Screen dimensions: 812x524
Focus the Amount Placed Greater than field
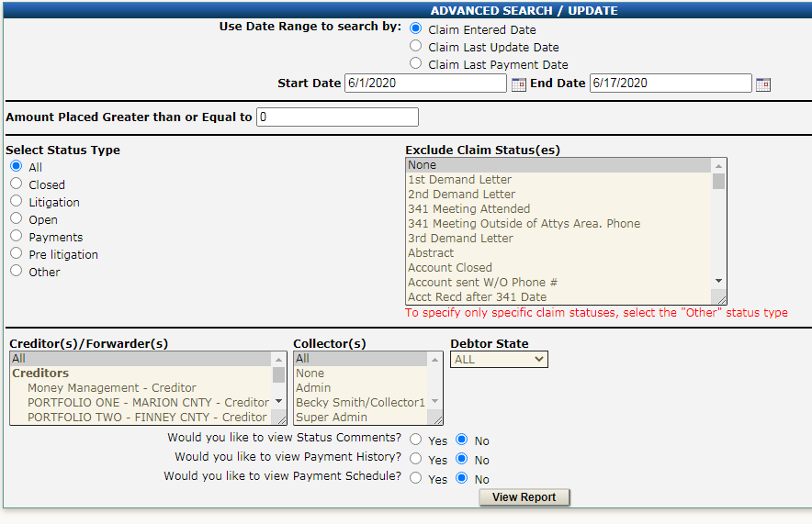(x=337, y=117)
